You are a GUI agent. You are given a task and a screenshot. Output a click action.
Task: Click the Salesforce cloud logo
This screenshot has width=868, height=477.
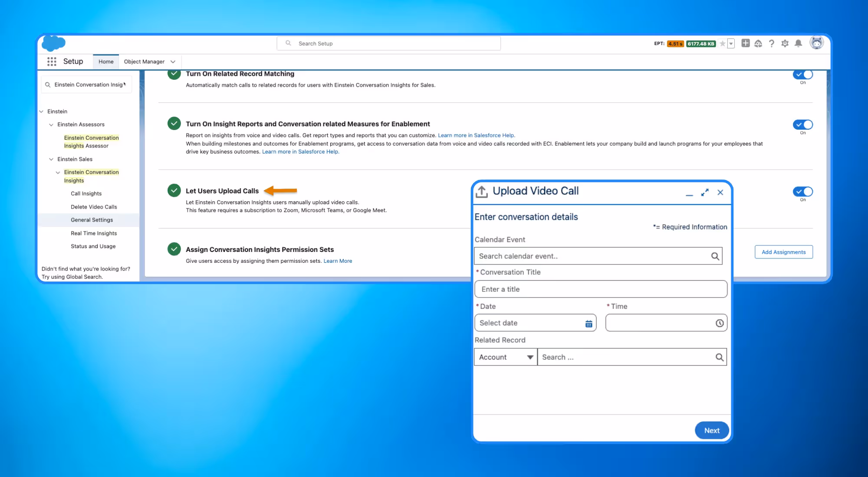pyautogui.click(x=53, y=43)
